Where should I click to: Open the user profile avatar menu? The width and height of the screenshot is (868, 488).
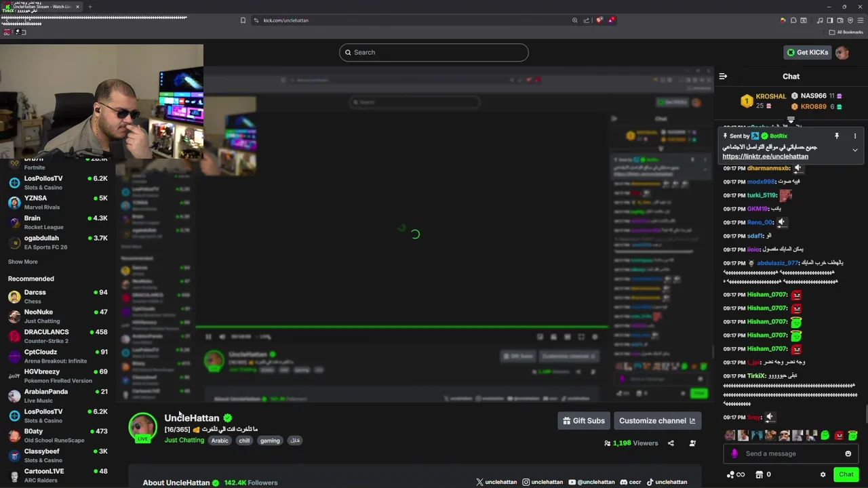(842, 53)
